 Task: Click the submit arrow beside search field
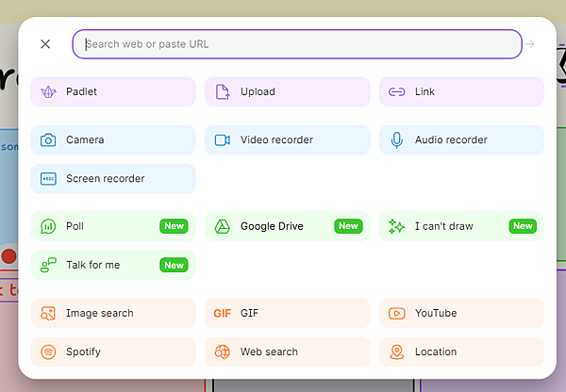[x=530, y=44]
